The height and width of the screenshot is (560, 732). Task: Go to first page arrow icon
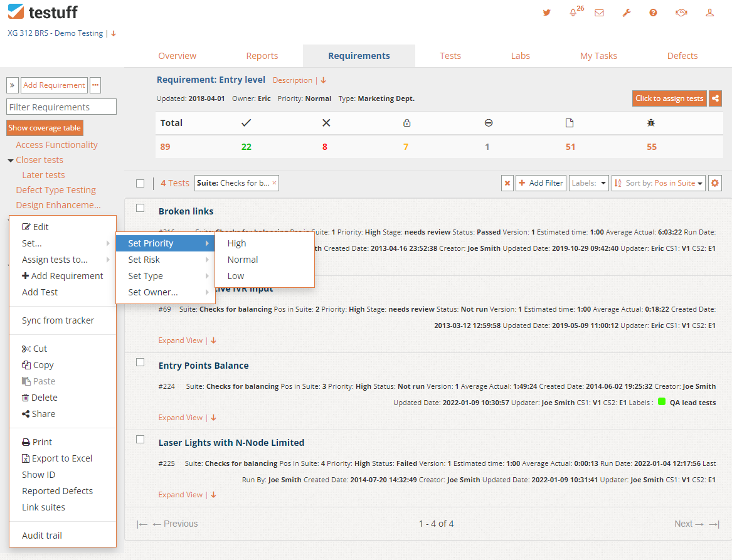click(x=142, y=524)
